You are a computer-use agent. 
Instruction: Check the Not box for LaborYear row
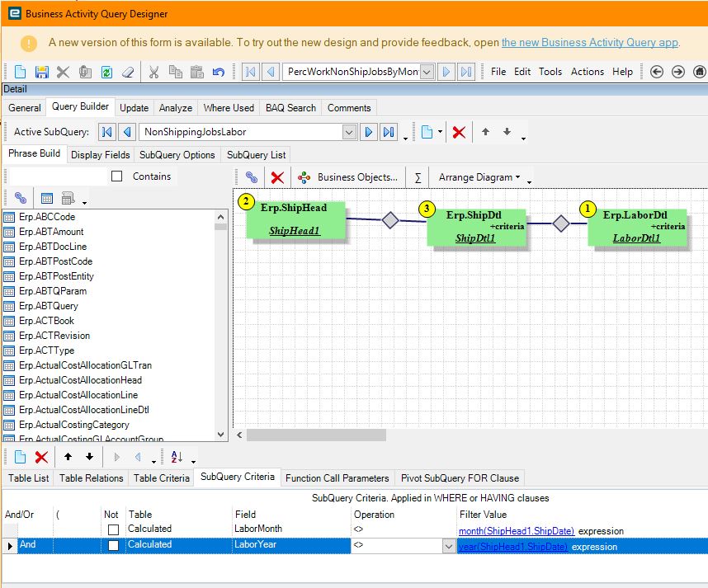(113, 545)
